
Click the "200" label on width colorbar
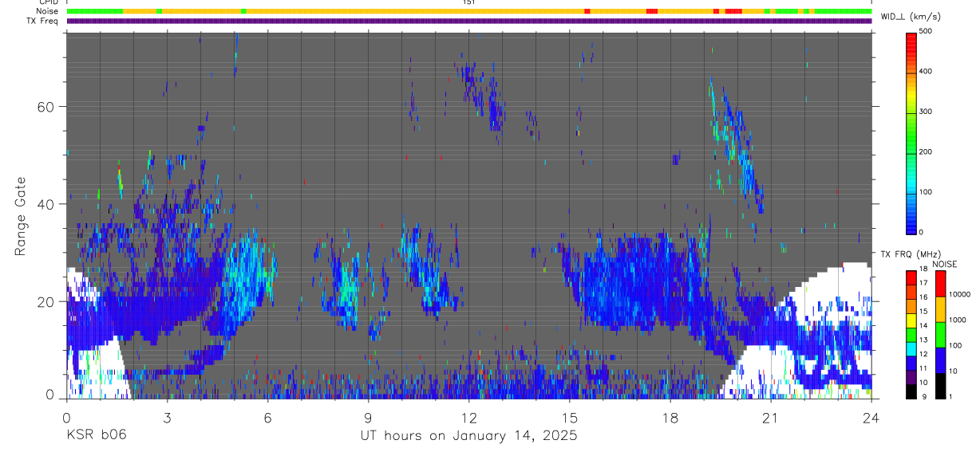coord(926,151)
